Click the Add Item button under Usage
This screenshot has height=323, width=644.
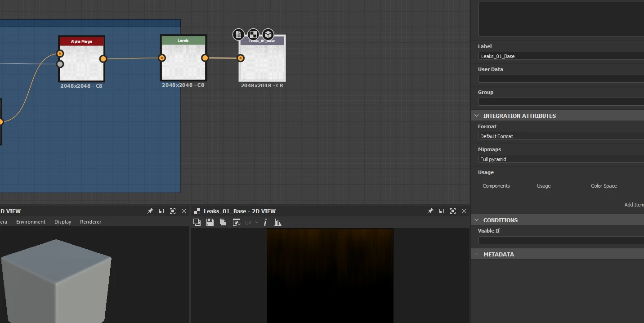click(634, 205)
